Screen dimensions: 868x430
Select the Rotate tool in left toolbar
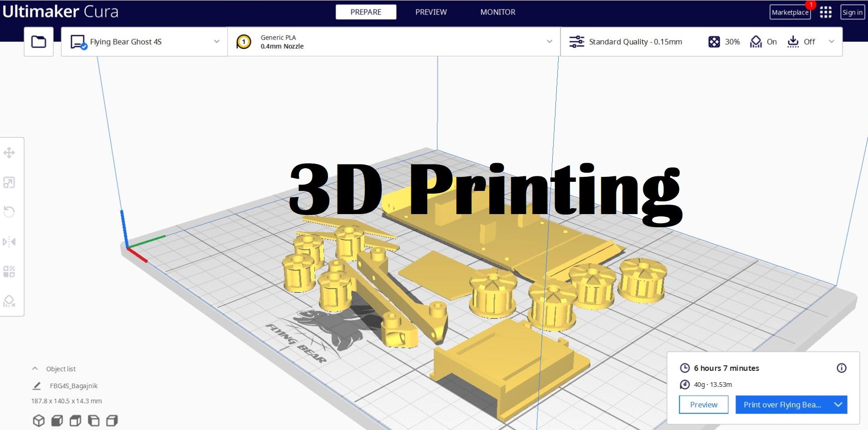click(9, 212)
